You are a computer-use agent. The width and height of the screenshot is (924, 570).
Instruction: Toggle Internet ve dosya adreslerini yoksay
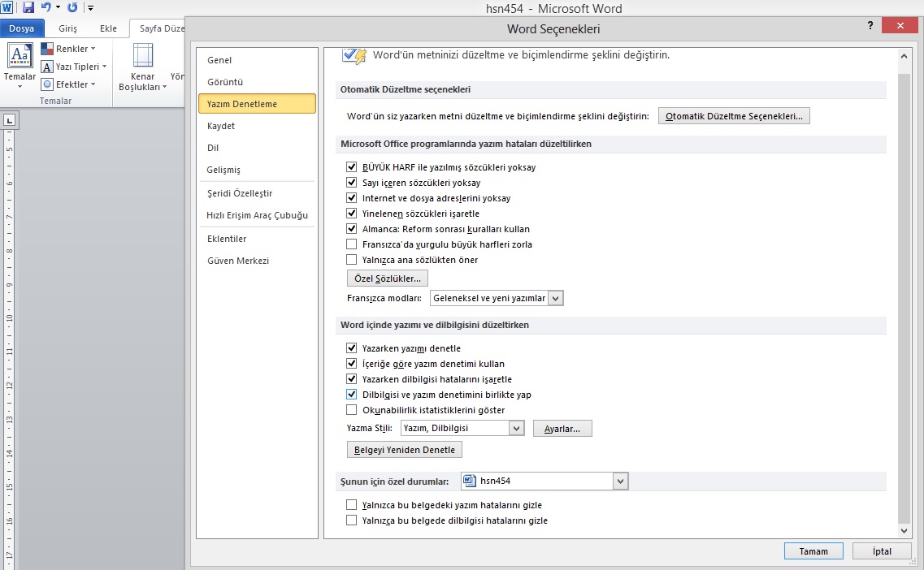(x=352, y=198)
